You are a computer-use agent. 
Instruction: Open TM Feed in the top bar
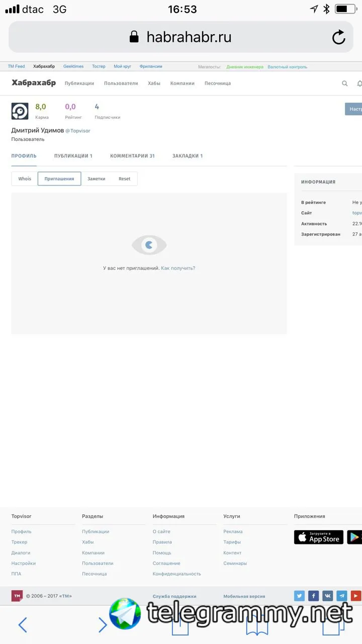[16, 66]
